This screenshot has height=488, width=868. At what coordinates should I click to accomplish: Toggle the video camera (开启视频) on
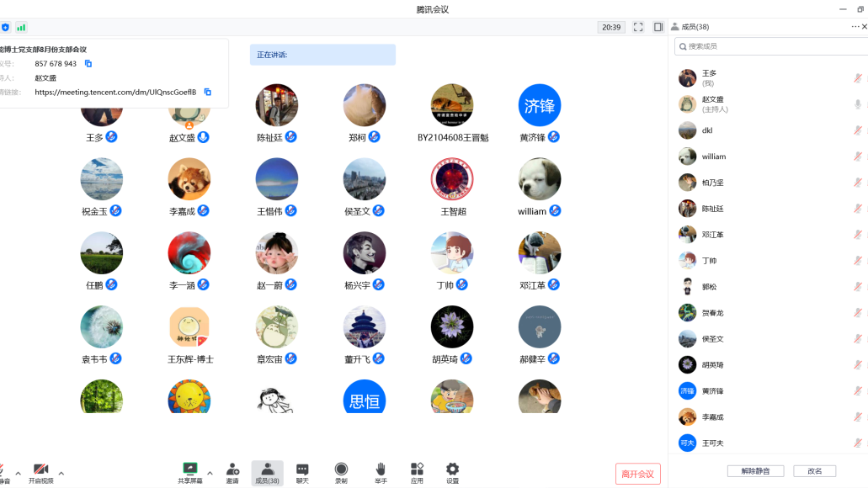[40, 473]
